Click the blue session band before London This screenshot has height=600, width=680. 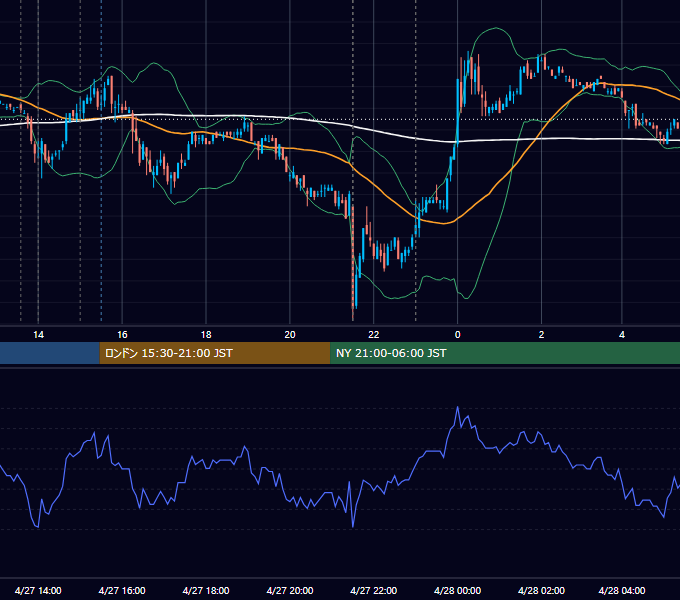coord(50,353)
